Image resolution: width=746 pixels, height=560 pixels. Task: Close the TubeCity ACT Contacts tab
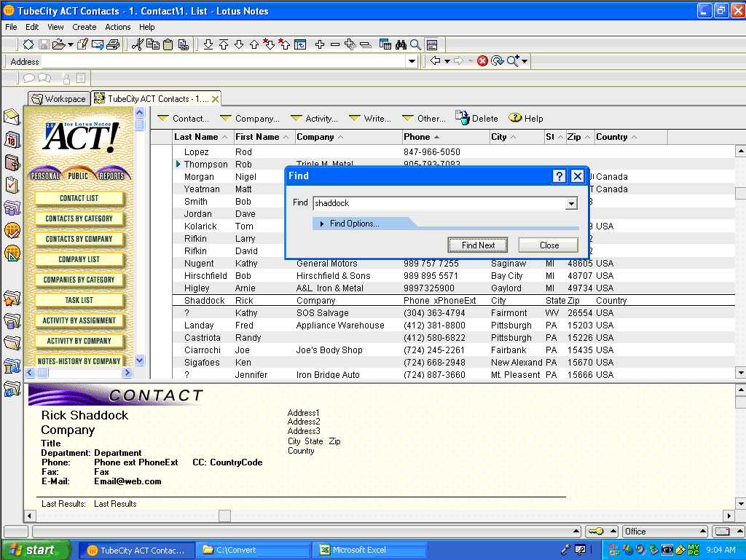215,99
